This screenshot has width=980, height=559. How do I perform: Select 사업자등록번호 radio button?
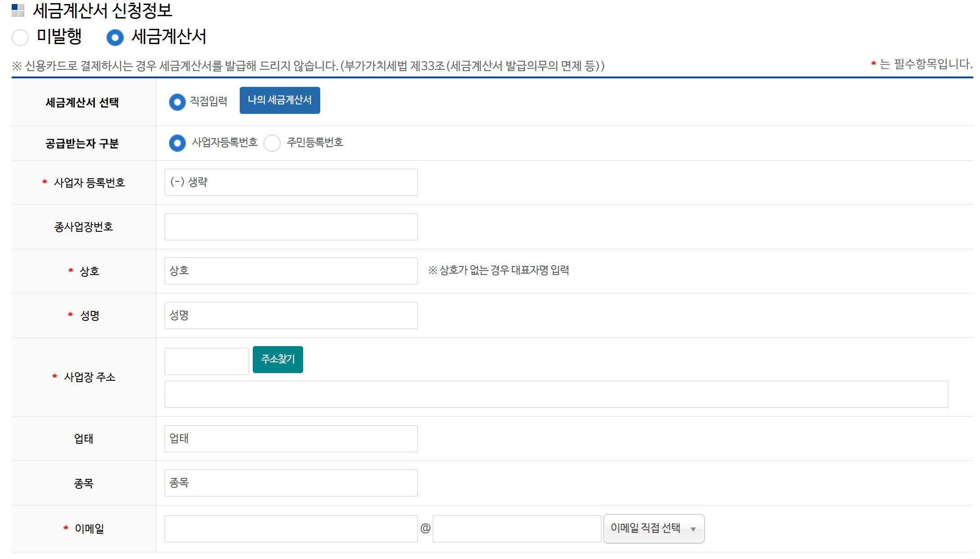(x=177, y=143)
